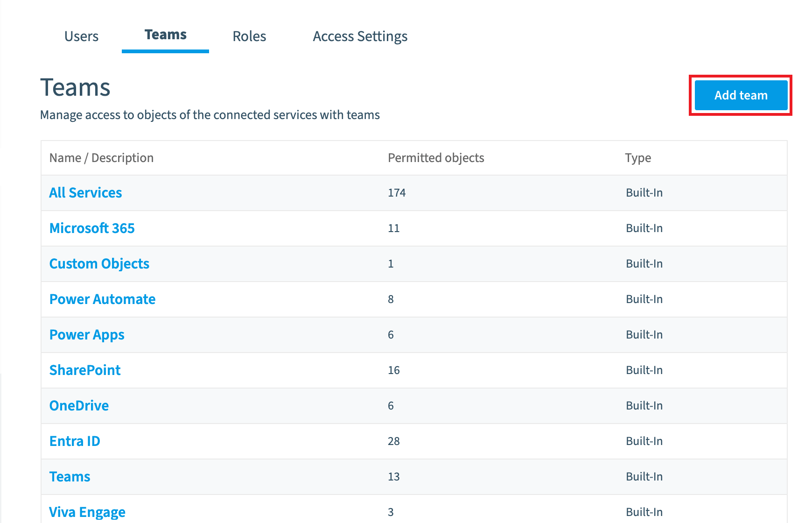The height and width of the screenshot is (523, 812).
Task: Open the All Services team
Action: point(85,193)
